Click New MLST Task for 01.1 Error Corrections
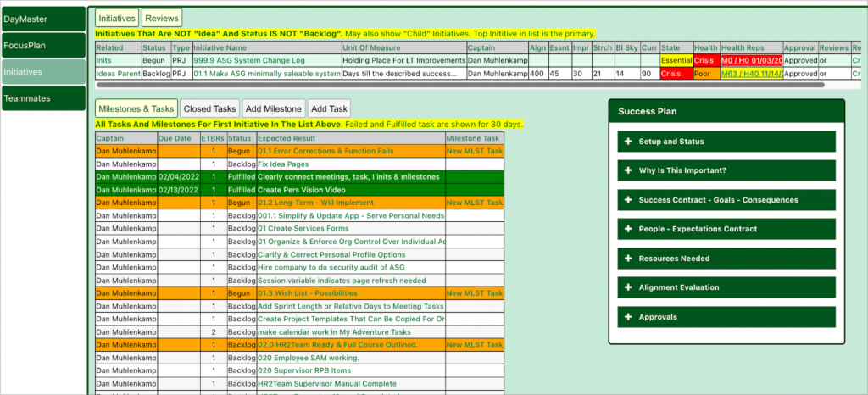This screenshot has height=395, width=868. coord(474,151)
